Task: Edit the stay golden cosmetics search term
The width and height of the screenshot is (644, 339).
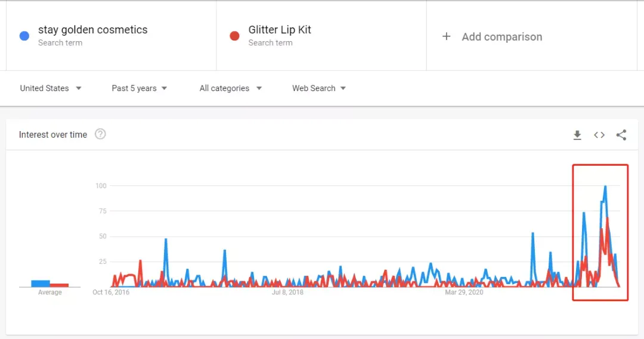Action: 93,30
